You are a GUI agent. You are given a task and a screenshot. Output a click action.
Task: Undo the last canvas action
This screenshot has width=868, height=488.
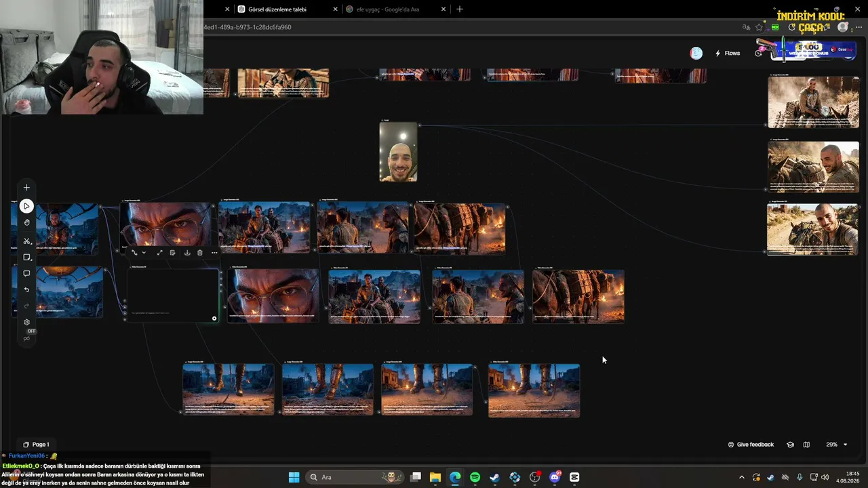[x=26, y=290]
